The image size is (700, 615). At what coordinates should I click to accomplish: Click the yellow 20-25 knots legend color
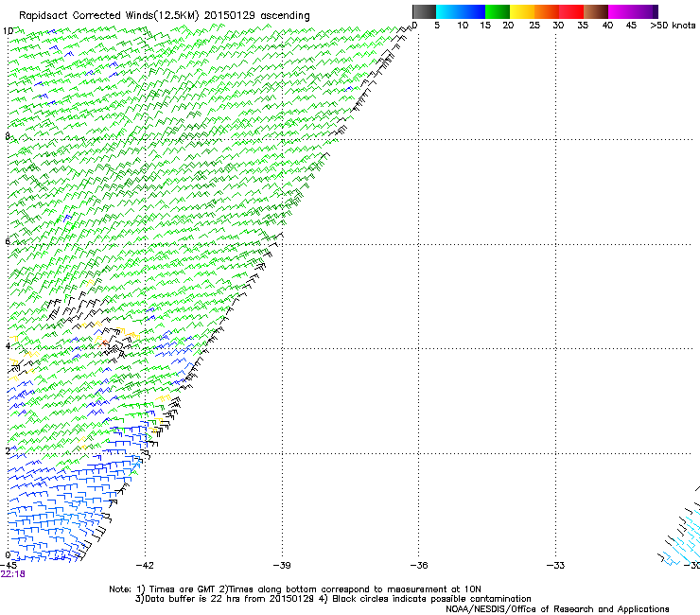[522, 11]
